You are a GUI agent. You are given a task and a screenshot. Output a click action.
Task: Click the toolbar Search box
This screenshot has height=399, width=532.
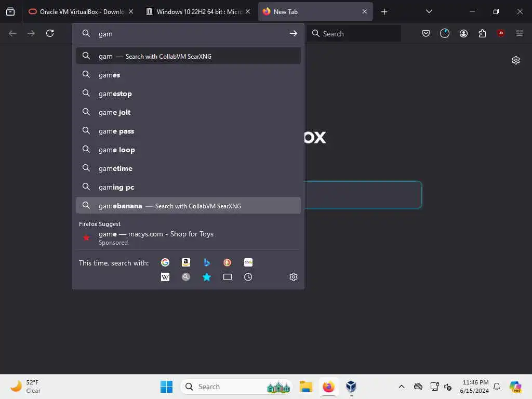tap(354, 33)
